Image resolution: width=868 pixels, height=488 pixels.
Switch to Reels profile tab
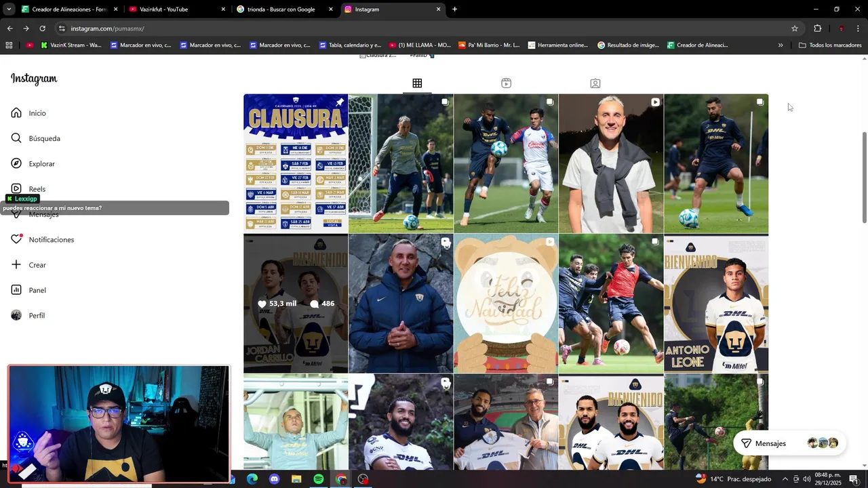506,83
